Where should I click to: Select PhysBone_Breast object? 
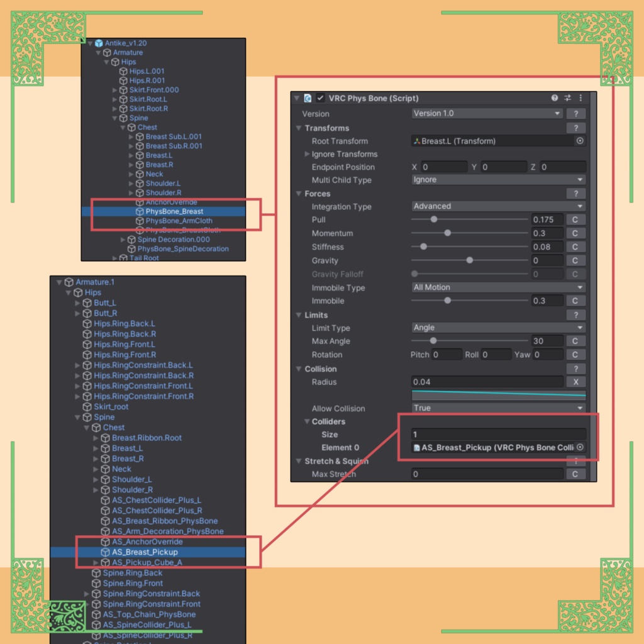coord(174,211)
